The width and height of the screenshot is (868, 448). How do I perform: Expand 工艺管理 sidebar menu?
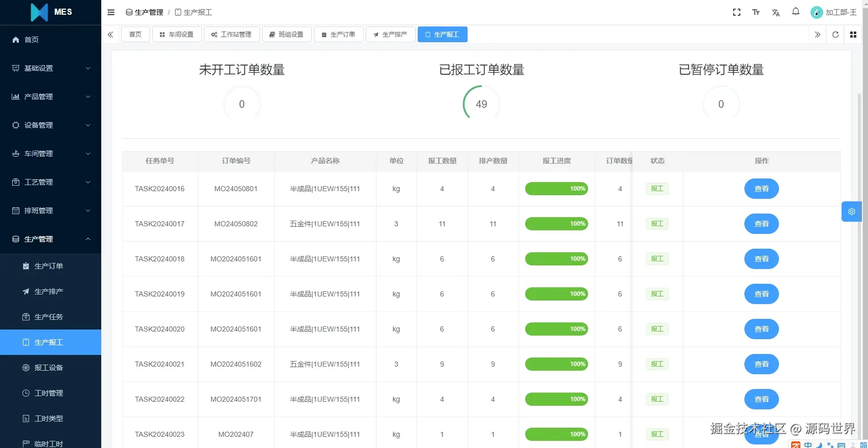pos(50,182)
